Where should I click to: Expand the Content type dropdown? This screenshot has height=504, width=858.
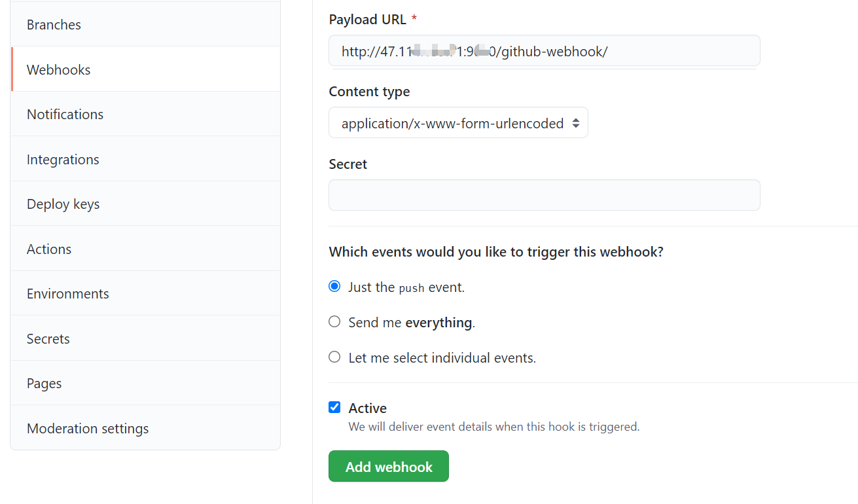(458, 123)
